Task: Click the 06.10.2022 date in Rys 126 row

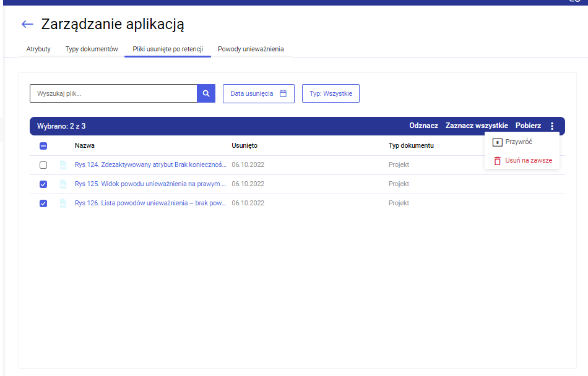Action: [248, 203]
